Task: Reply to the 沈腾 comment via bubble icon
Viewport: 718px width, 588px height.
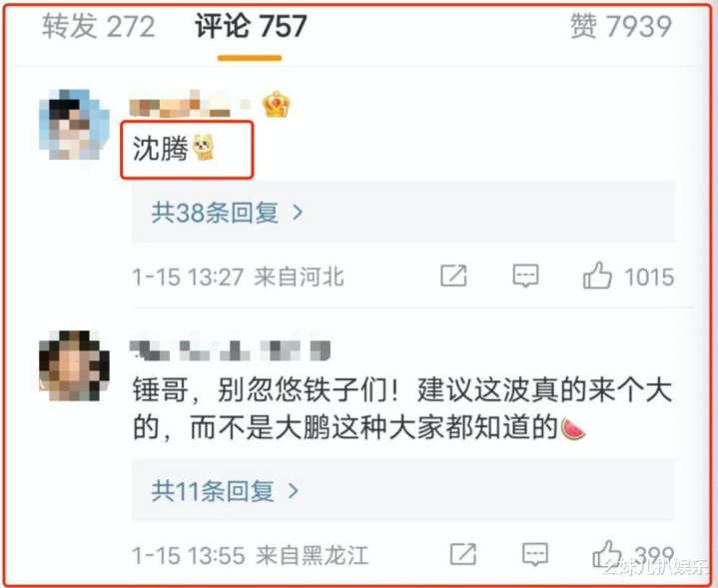Action: pyautogui.click(x=525, y=276)
